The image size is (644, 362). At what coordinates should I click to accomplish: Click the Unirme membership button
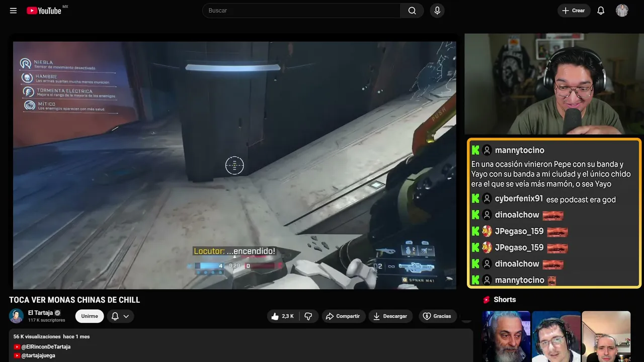coord(90,316)
